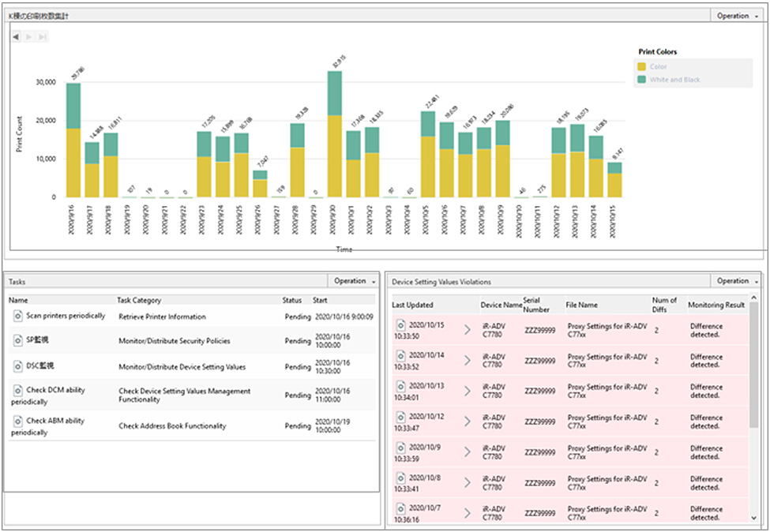Click the chart's previous page arrow
The image size is (770, 532).
coord(16,37)
